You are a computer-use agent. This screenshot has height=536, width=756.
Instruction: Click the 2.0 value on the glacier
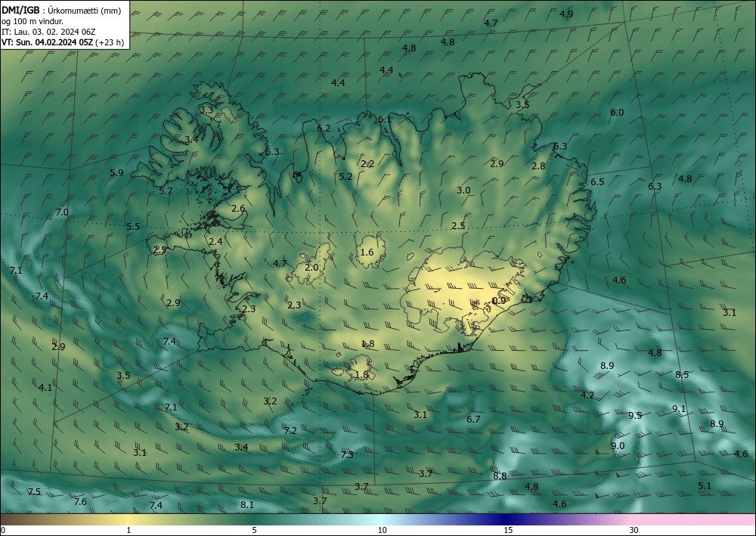(x=312, y=267)
